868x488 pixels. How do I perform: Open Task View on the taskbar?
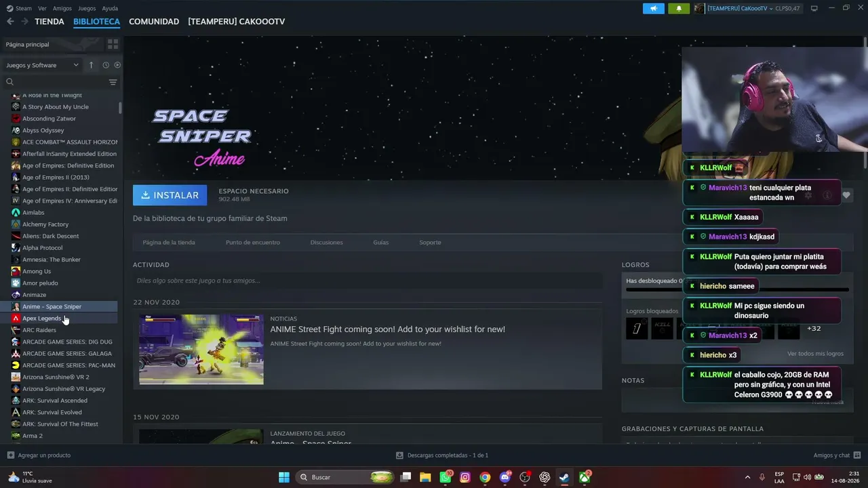point(406,477)
